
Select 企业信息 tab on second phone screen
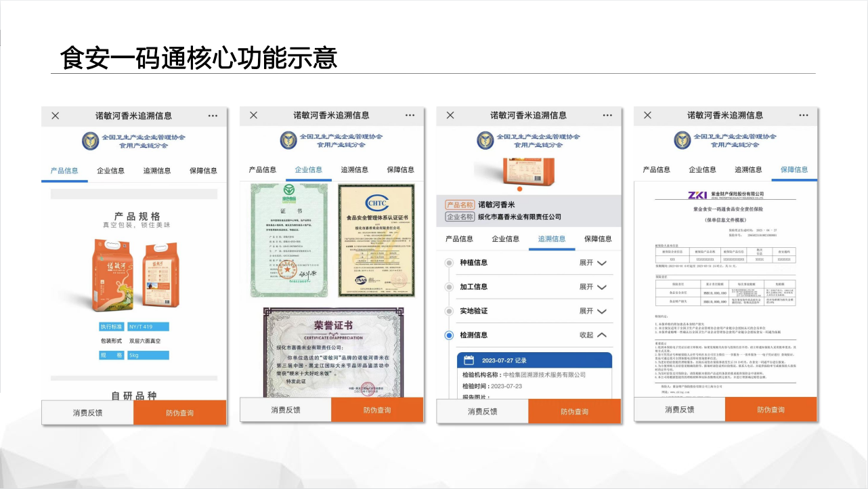(308, 170)
